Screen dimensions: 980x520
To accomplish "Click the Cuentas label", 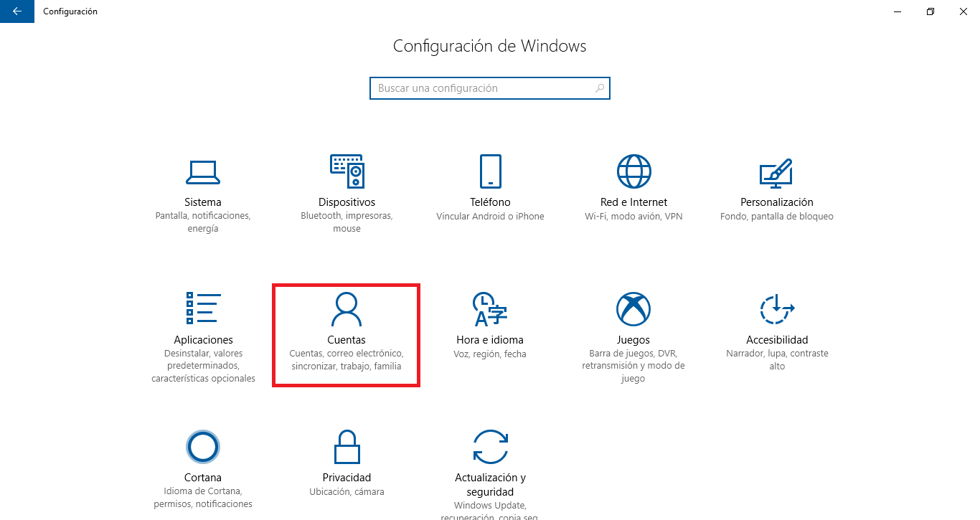I will point(347,340).
